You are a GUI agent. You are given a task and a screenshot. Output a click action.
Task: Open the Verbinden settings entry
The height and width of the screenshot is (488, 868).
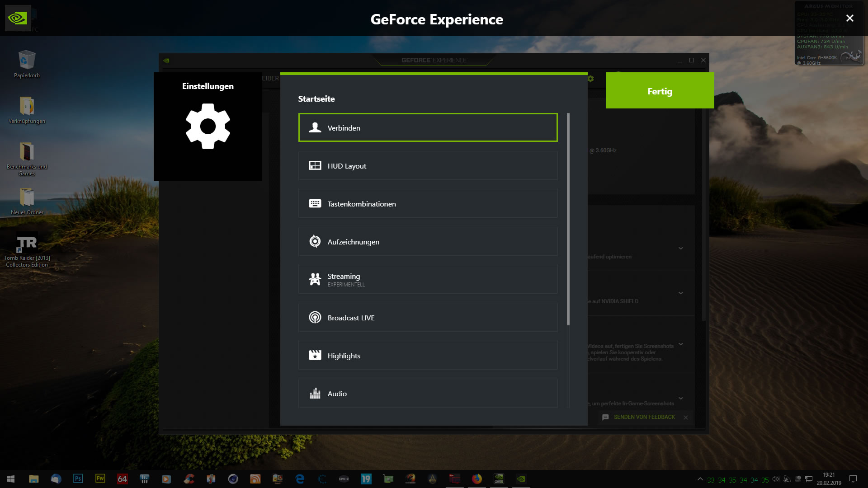point(428,127)
